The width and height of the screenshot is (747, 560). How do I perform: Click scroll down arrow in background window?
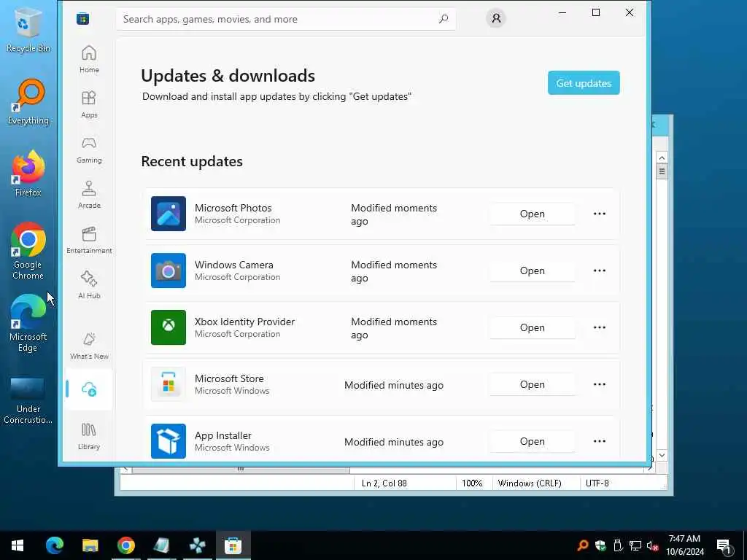[662, 455]
